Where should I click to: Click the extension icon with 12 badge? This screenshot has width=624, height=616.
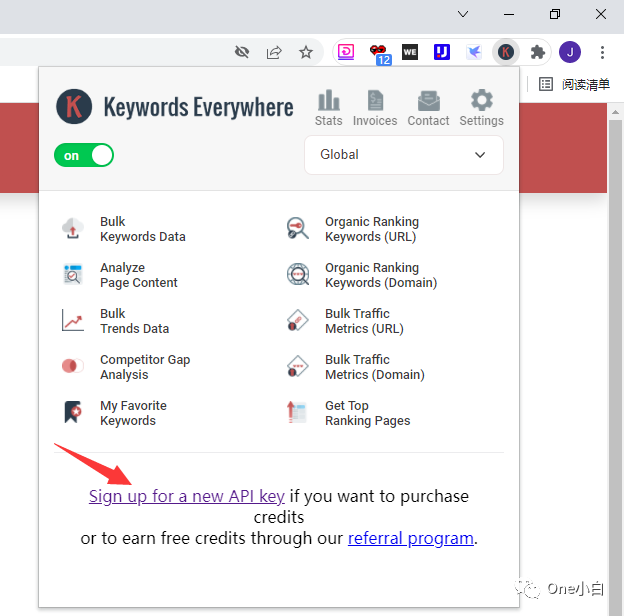coord(379,54)
